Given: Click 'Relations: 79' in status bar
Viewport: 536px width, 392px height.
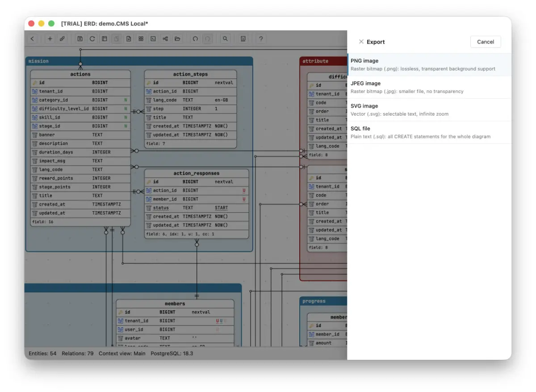Looking at the screenshot, I should (78, 354).
